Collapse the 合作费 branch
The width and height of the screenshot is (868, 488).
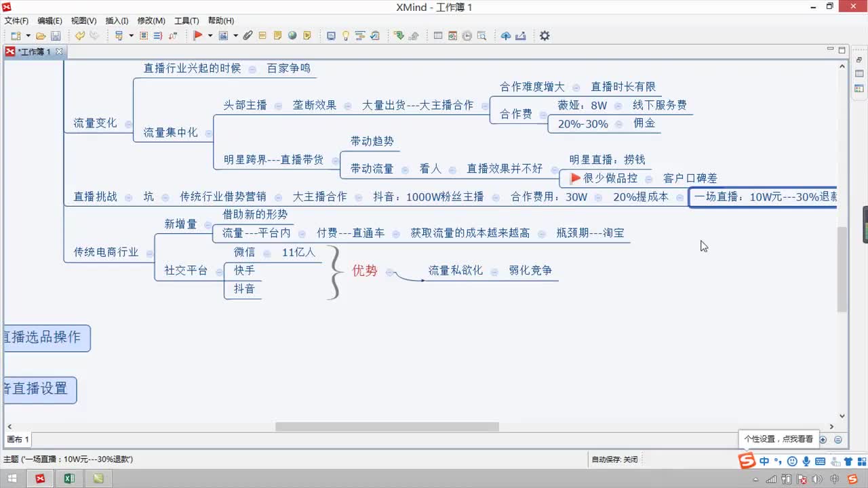coord(543,115)
